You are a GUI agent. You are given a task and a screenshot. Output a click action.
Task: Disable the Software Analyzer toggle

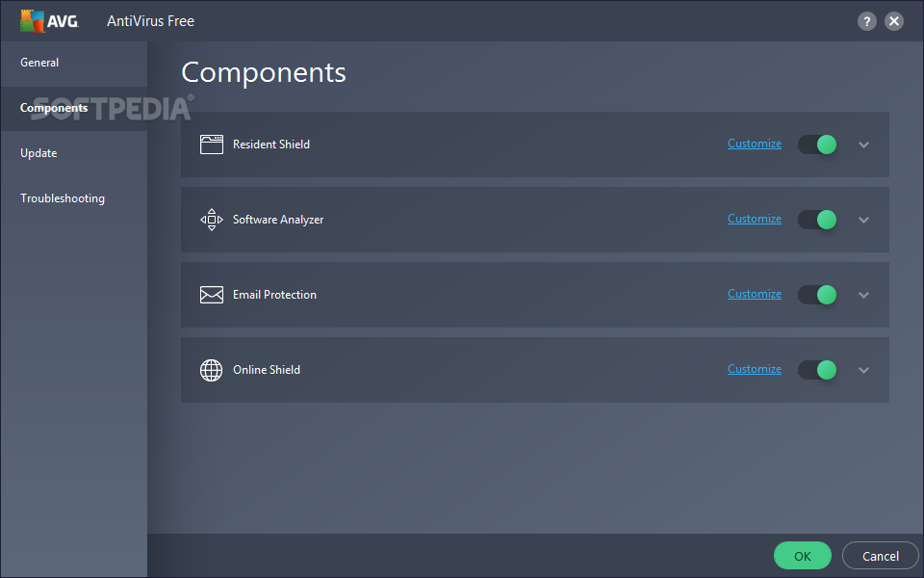[817, 220]
